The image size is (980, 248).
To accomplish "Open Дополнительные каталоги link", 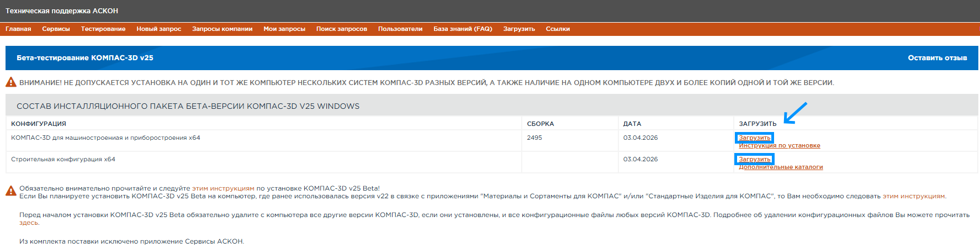I will pos(781,167).
